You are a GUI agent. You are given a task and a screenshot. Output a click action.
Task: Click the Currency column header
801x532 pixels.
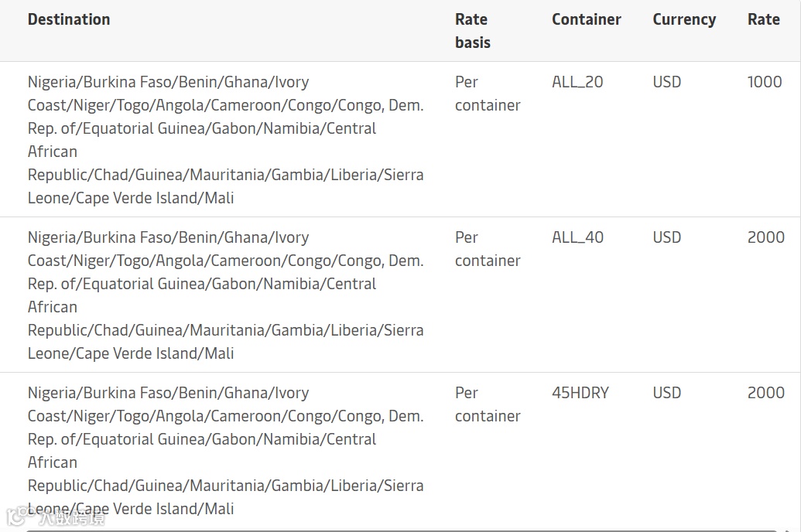point(683,19)
